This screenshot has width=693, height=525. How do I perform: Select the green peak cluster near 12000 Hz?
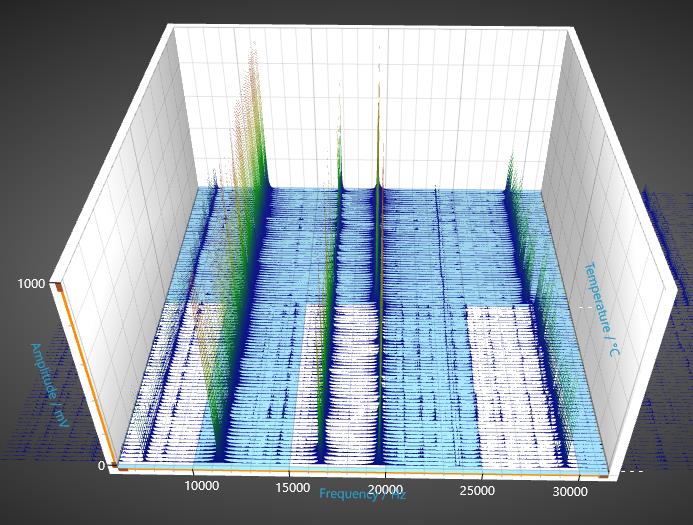252,150
